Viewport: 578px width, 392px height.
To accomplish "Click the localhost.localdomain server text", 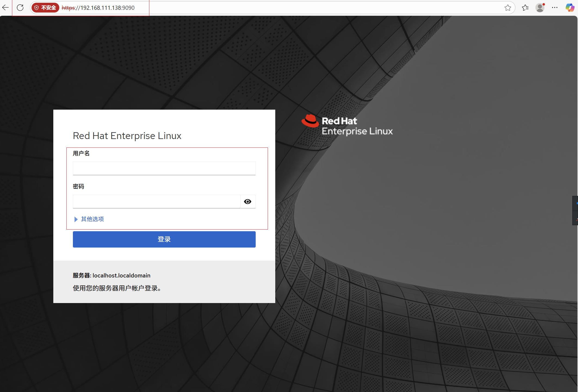I will pyautogui.click(x=121, y=275).
